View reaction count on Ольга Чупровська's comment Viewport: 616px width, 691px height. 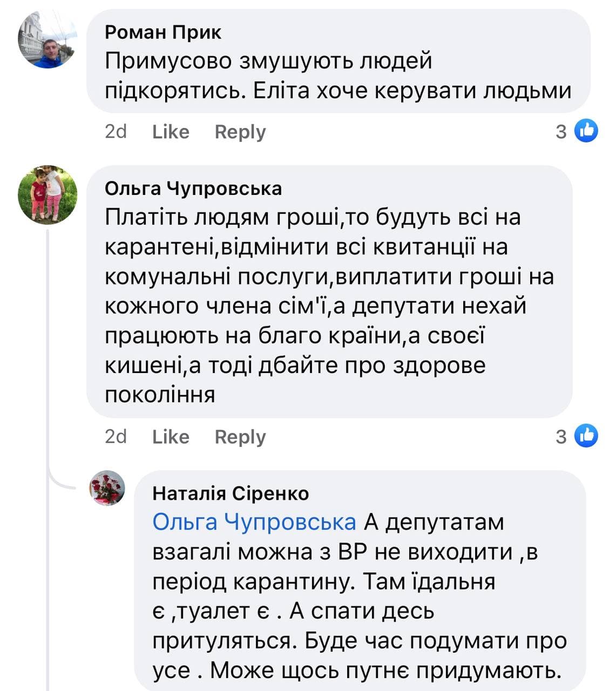[561, 436]
